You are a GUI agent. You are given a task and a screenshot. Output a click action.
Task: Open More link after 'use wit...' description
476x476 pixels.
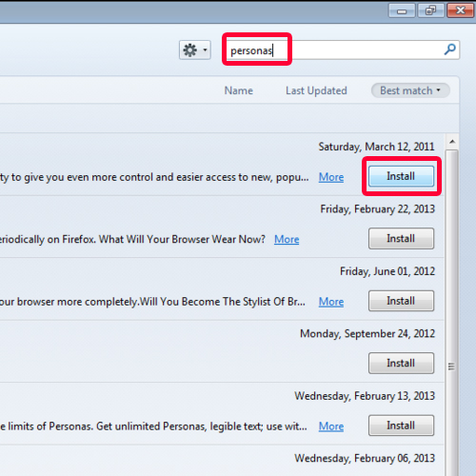[331, 426]
